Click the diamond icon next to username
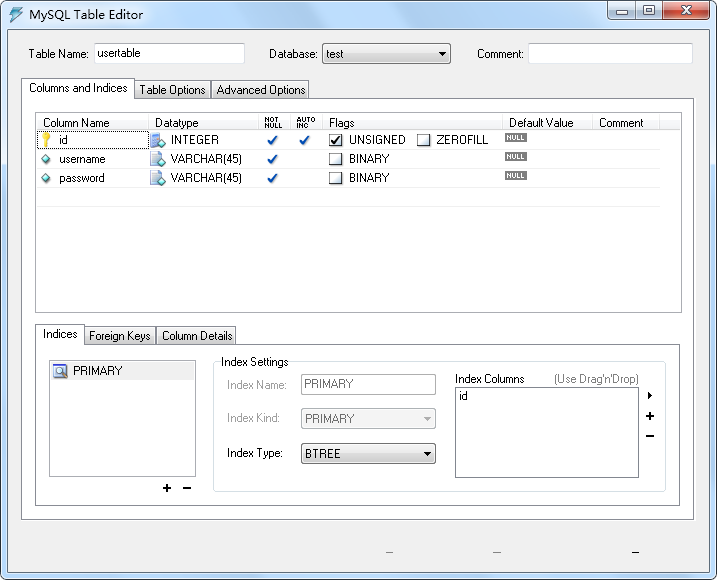 click(x=46, y=159)
